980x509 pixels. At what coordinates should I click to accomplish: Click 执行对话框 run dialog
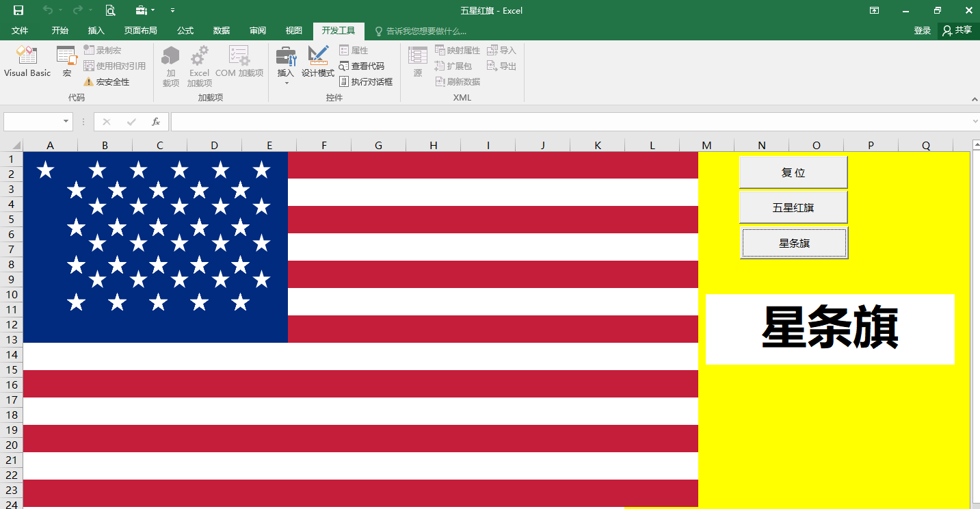tap(366, 81)
